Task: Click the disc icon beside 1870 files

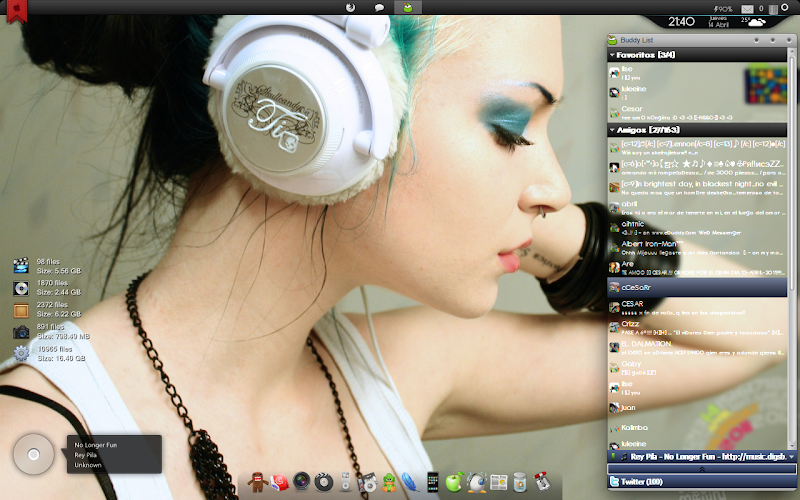Action: coord(21,288)
